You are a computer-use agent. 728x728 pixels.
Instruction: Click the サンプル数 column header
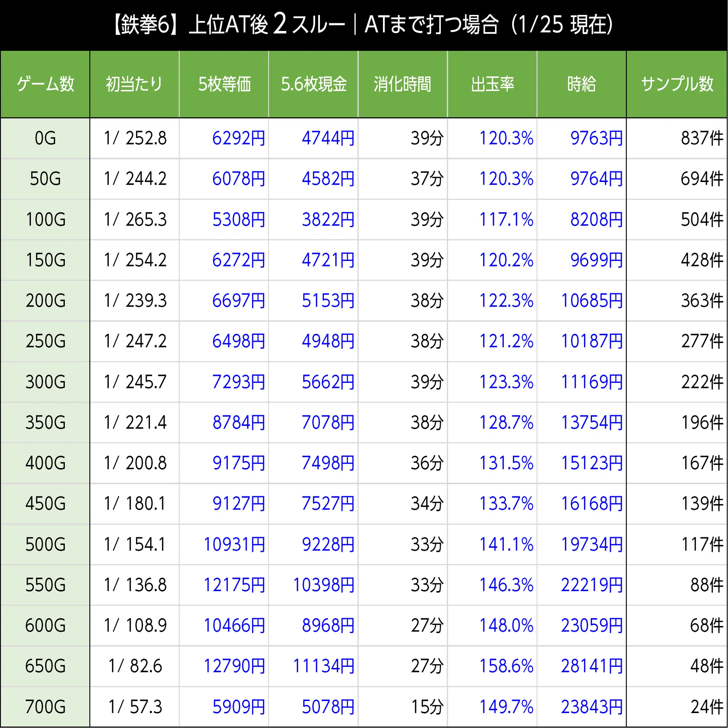[x=677, y=84]
